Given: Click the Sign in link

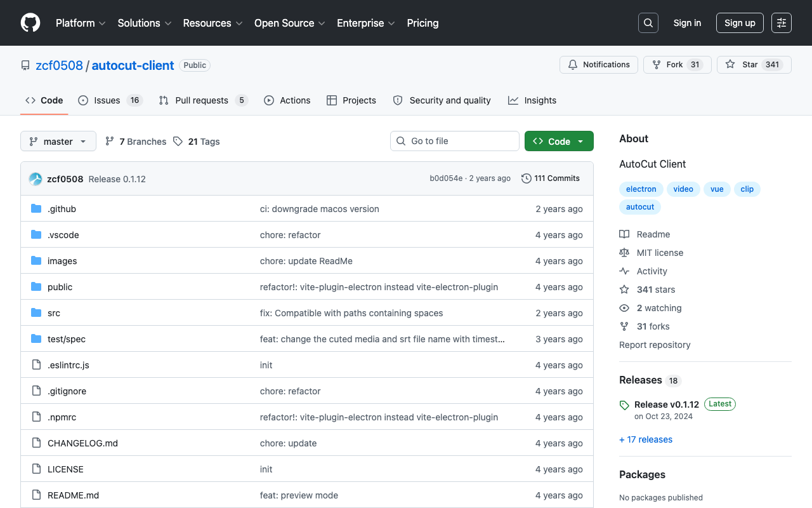Looking at the screenshot, I should tap(687, 23).
